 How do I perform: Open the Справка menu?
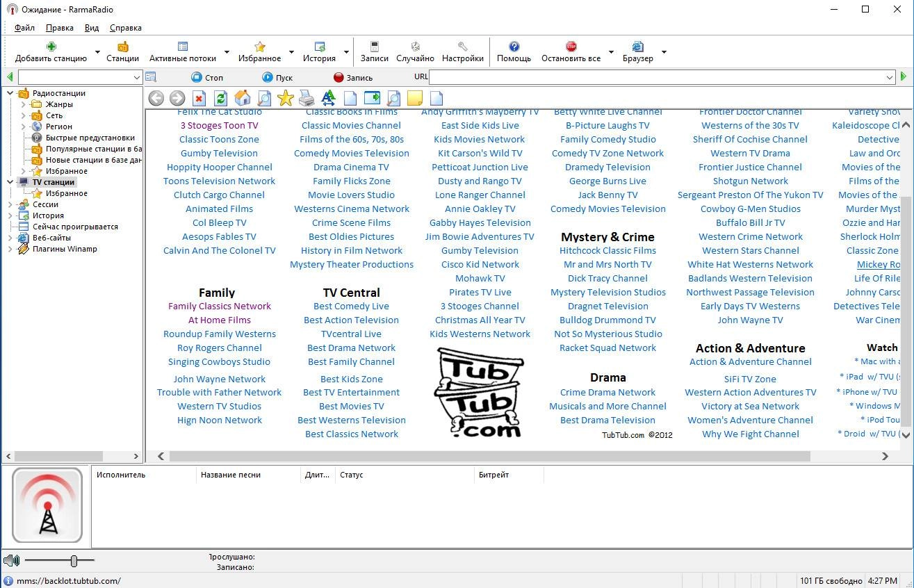126,28
